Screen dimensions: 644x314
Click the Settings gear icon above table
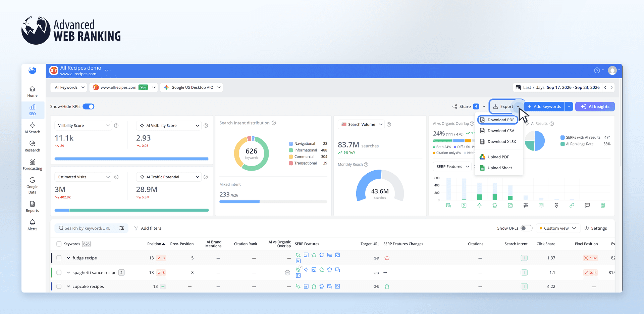[x=587, y=228]
